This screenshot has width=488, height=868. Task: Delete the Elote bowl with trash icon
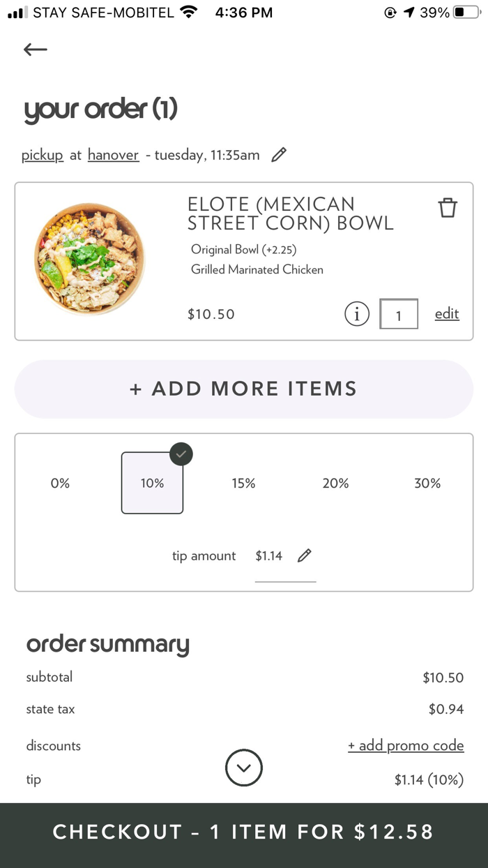[447, 207]
